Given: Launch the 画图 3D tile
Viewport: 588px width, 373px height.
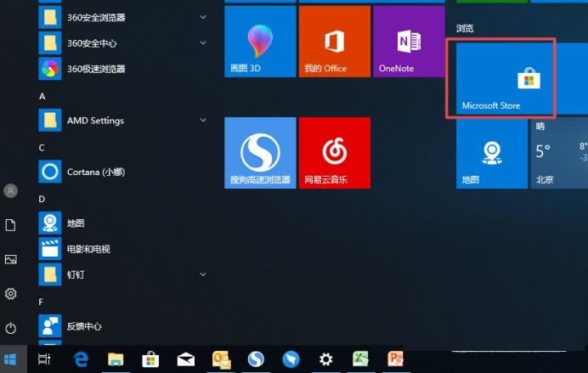Looking at the screenshot, I should pos(260,42).
